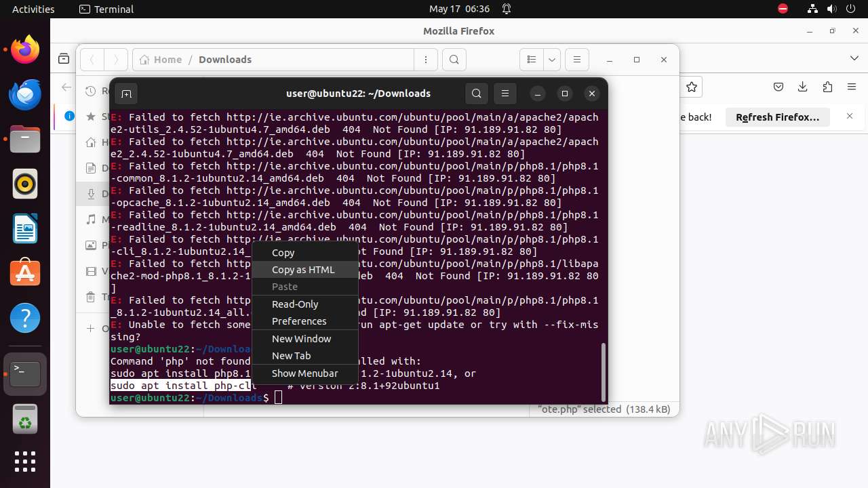
Task: Open the Terminal app menu in top bar
Action: (106, 9)
